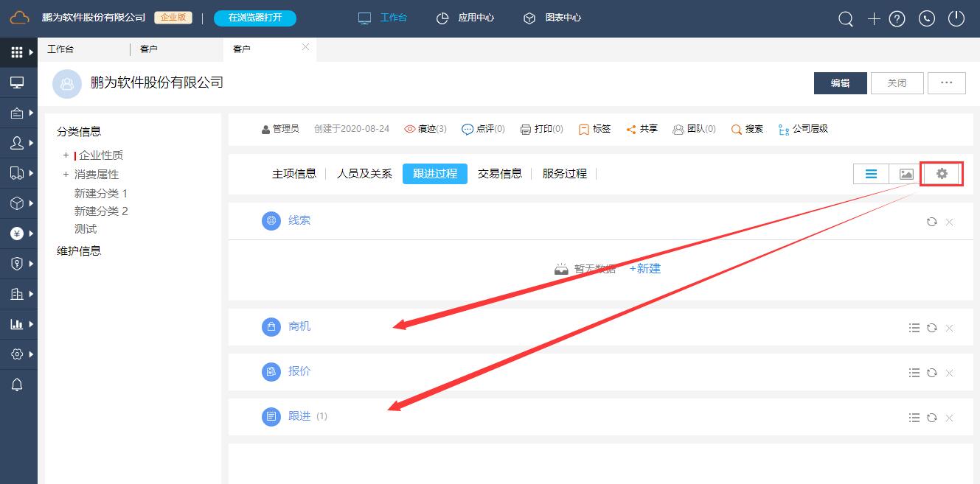Image resolution: width=980 pixels, height=484 pixels.
Task: Close the 跟进 section panel
Action: coord(950,418)
